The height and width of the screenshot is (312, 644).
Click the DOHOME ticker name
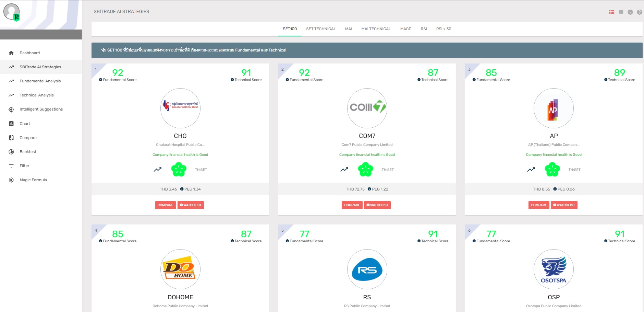[x=180, y=297]
